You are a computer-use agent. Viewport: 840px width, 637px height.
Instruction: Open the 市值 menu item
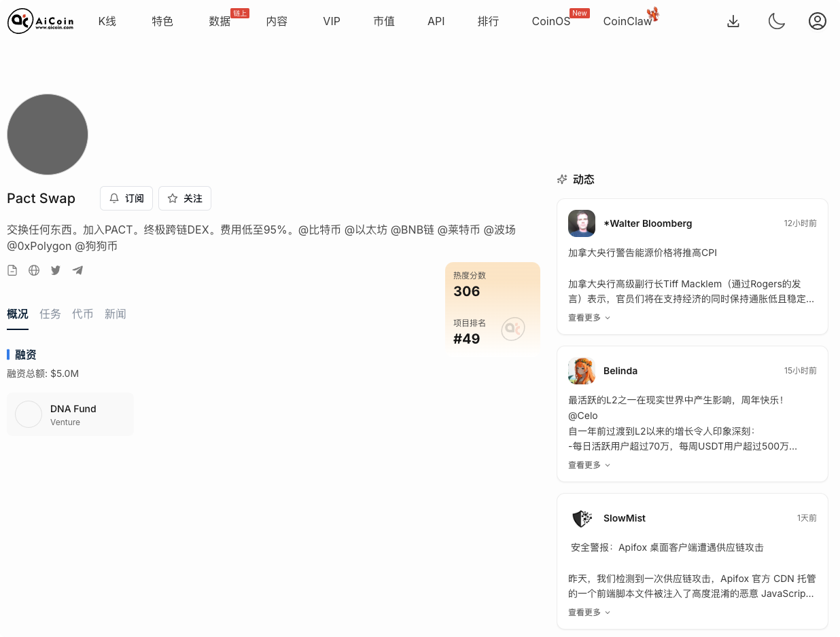(384, 21)
